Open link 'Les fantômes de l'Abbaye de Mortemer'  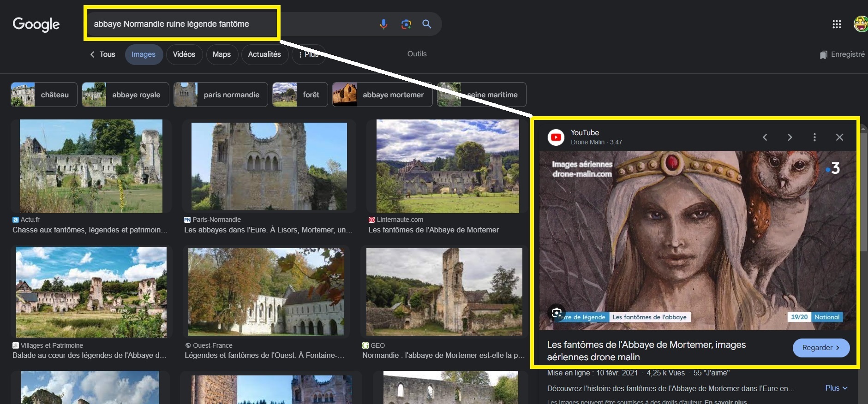(x=433, y=230)
